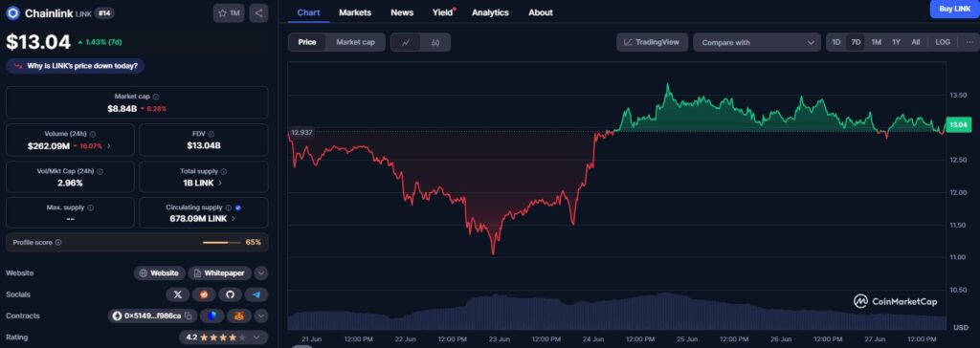Set chart range to 7D
Image resolution: width=980 pixels, height=348 pixels.
point(857,42)
